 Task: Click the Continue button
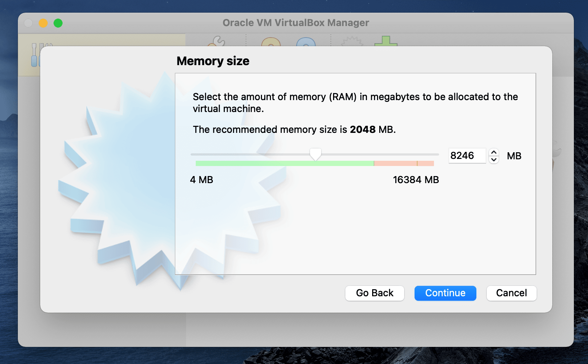point(445,293)
